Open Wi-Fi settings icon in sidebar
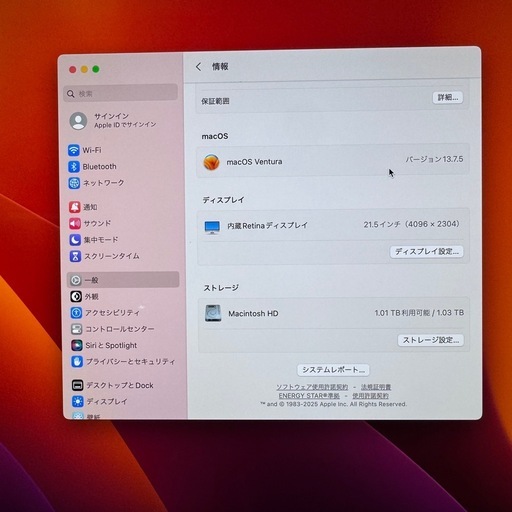This screenshot has height=512, width=512. pyautogui.click(x=74, y=150)
